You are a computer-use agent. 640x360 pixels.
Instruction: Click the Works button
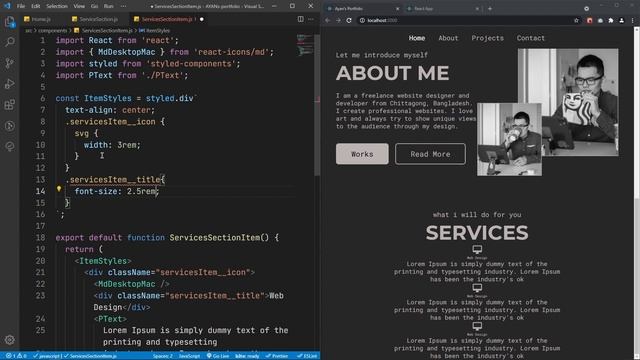pos(362,154)
